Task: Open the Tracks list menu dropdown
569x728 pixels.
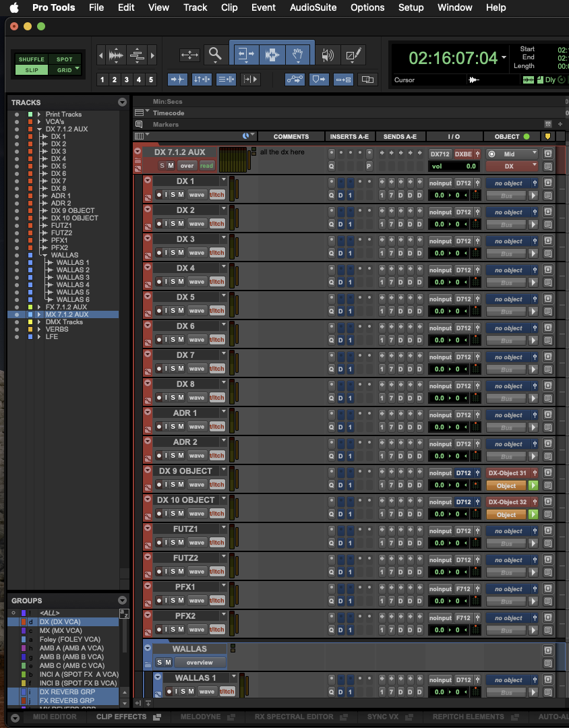Action: [122, 102]
